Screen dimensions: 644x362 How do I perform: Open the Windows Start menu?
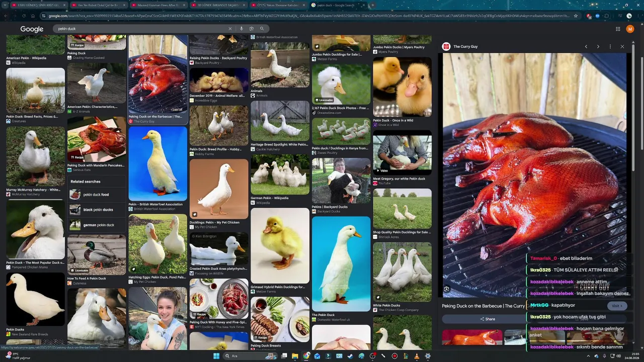point(216,356)
